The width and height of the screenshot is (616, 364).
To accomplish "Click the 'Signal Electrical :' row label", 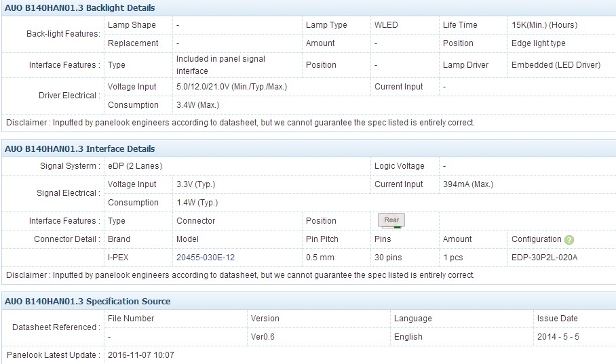I will 69,193.
